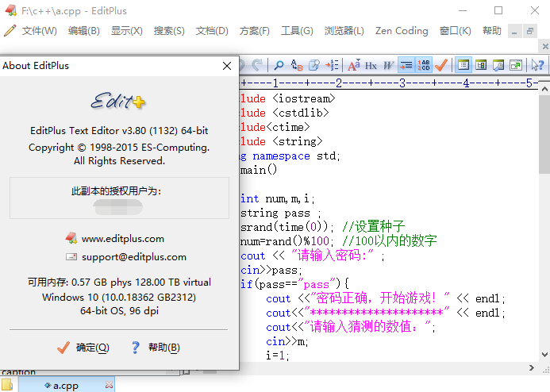This screenshot has height=392, width=550.
Task: Click the Find in Files icon
Action: point(314,65)
